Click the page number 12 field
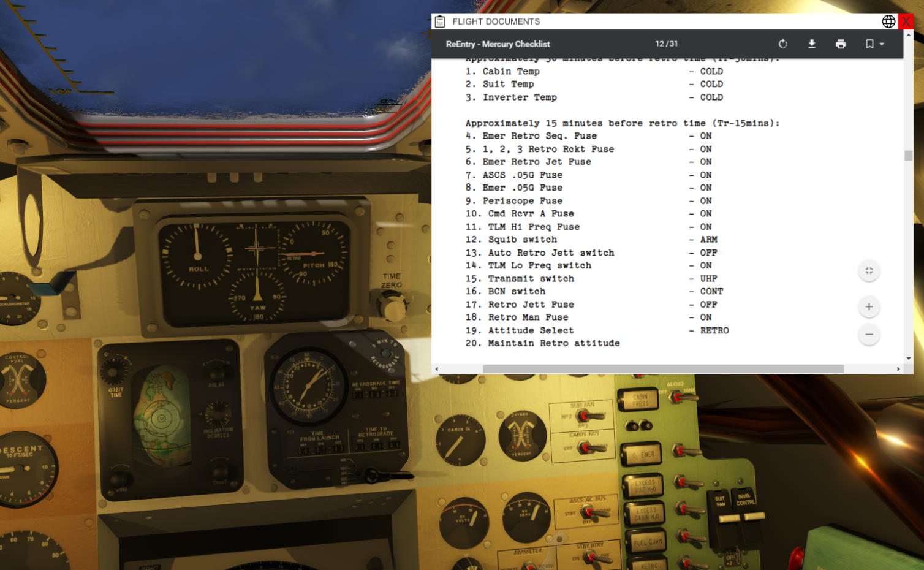Screen dimensions: 924x570 [659, 44]
